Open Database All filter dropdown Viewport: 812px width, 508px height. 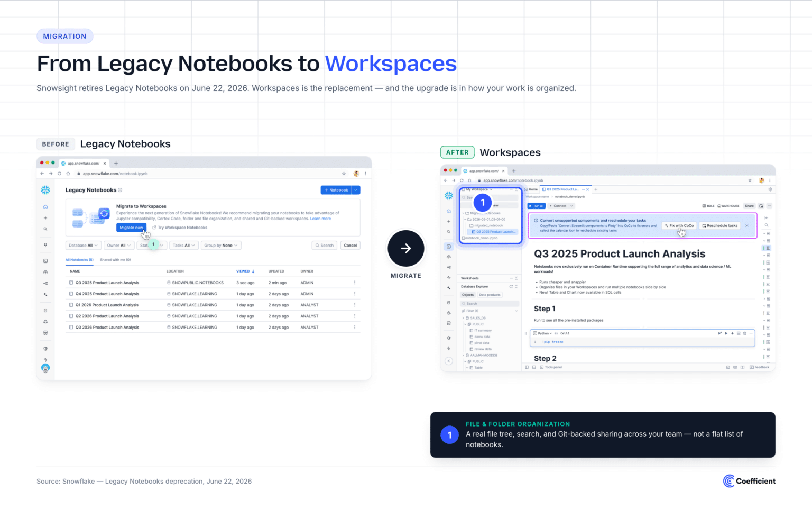(84, 246)
